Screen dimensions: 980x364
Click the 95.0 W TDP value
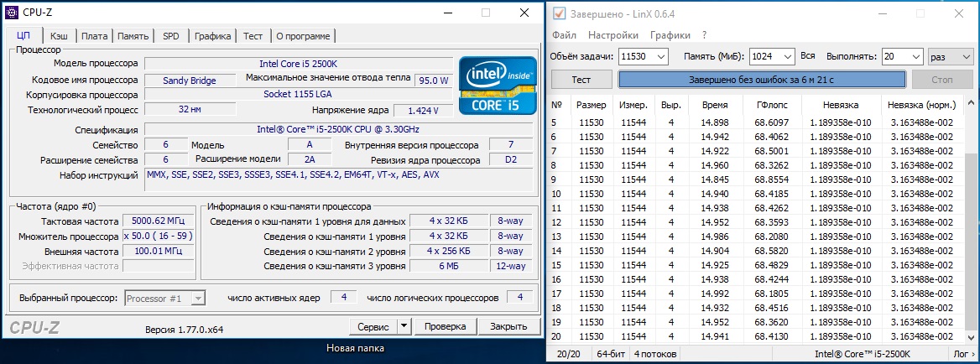coord(435,80)
